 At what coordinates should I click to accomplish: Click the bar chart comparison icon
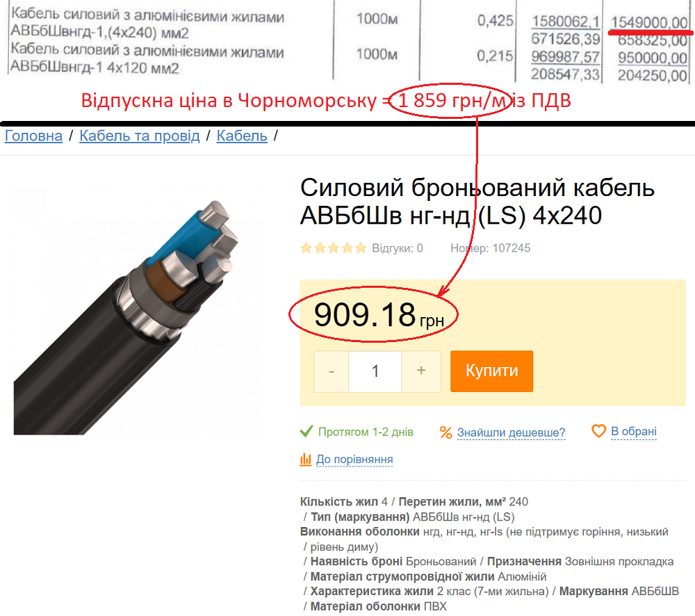coord(305,459)
